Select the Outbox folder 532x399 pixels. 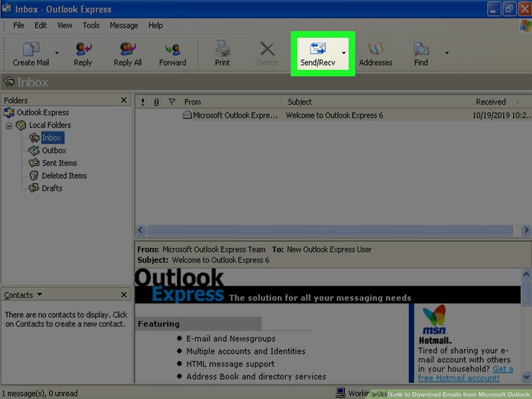(54, 150)
